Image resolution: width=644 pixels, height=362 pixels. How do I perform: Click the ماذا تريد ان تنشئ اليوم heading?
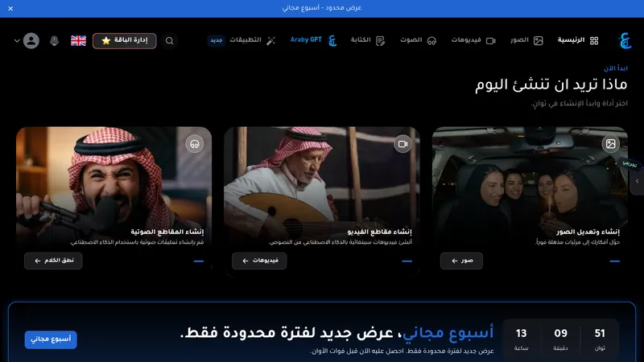click(x=551, y=84)
